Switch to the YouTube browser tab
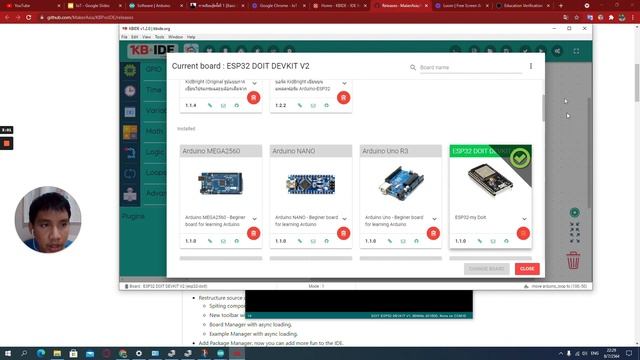This screenshot has height=360, width=640. click(31, 6)
